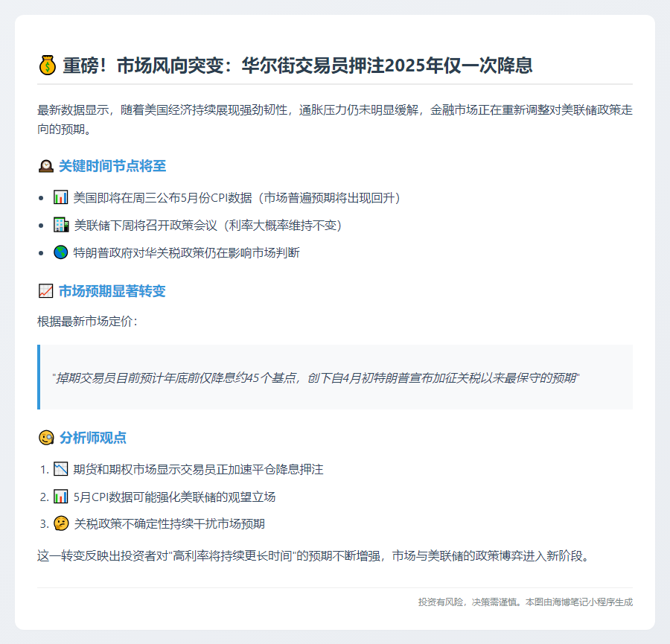
Task: Click list item 期货和期权市场显示交易员正加速平仓
Action: 198,469
